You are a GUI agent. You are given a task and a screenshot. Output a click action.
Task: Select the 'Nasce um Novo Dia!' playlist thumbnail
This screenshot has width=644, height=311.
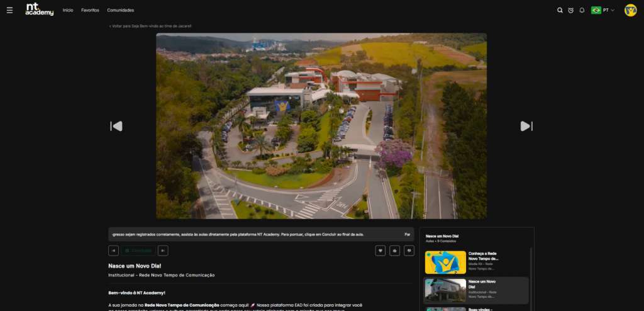click(445, 290)
